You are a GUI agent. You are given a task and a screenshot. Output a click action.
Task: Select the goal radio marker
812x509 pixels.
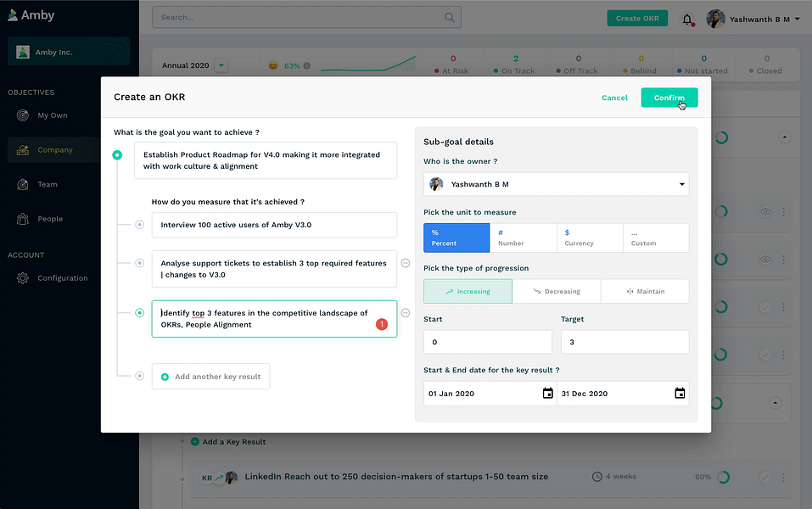point(118,155)
